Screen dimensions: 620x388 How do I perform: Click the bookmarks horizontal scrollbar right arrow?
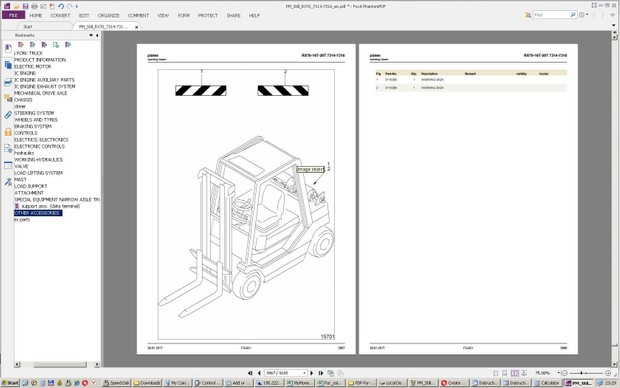click(x=97, y=364)
